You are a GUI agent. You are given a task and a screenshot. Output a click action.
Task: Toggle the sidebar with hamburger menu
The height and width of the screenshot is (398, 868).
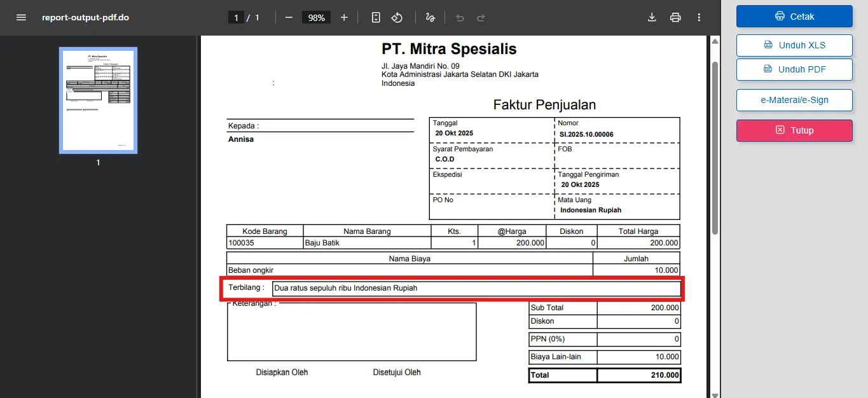point(21,17)
